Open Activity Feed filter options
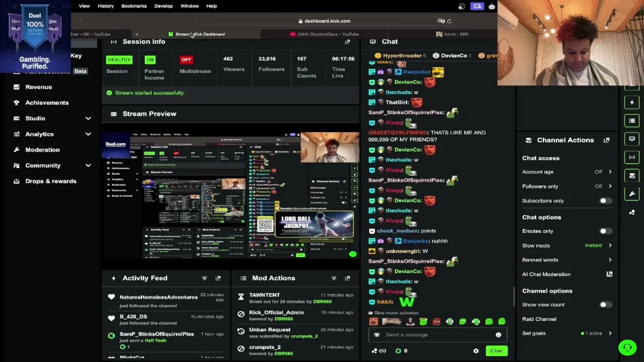The height and width of the screenshot is (362, 644). (x=204, y=278)
